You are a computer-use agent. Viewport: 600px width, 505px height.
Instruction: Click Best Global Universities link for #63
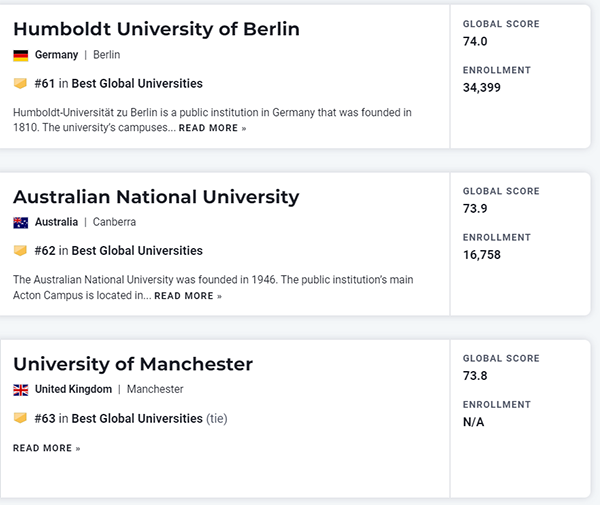137,418
